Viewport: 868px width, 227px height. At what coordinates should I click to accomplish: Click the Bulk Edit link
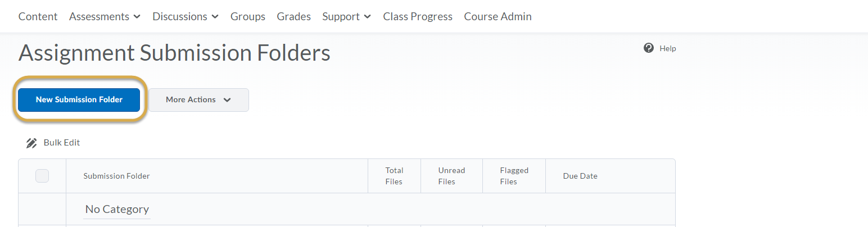click(62, 143)
